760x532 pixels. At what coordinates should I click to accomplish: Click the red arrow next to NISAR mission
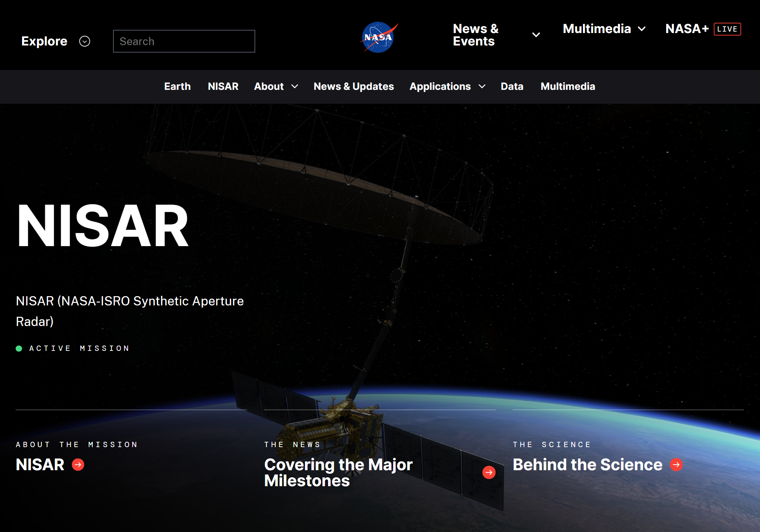[77, 465]
